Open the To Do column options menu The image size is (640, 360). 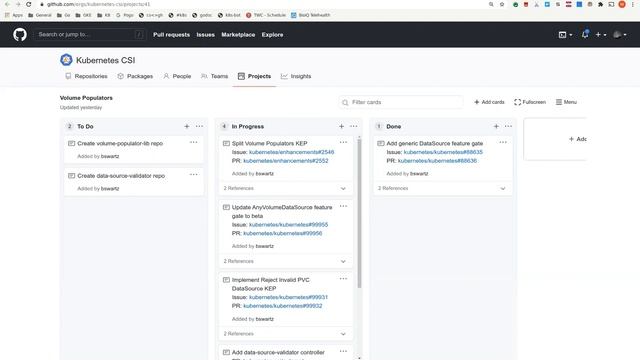pos(199,127)
